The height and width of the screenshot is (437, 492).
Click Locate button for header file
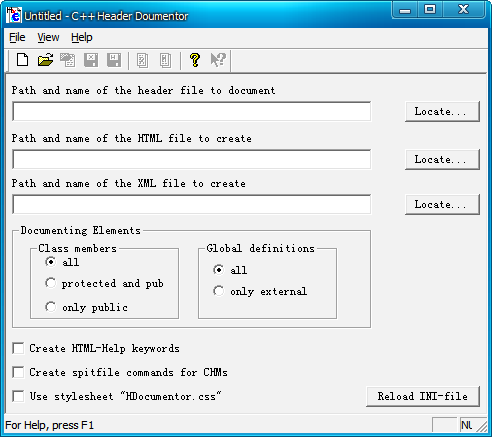[442, 112]
